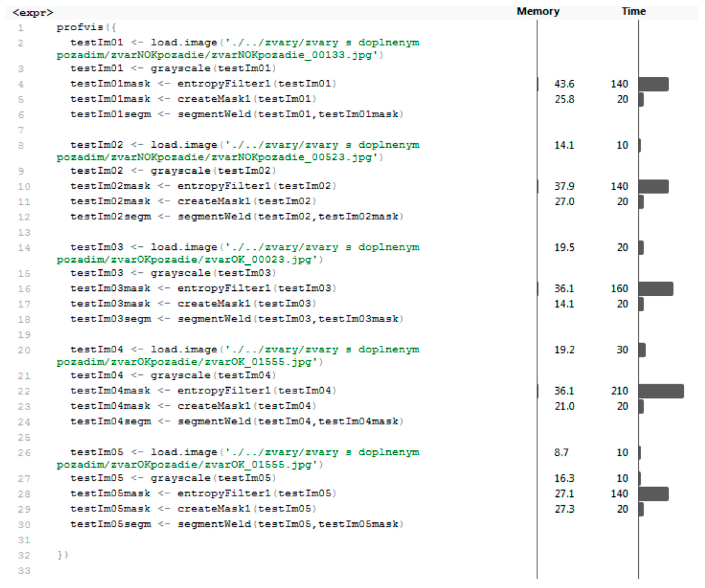Click memory value 43.6
The image size is (705, 588).
pyautogui.click(x=564, y=84)
